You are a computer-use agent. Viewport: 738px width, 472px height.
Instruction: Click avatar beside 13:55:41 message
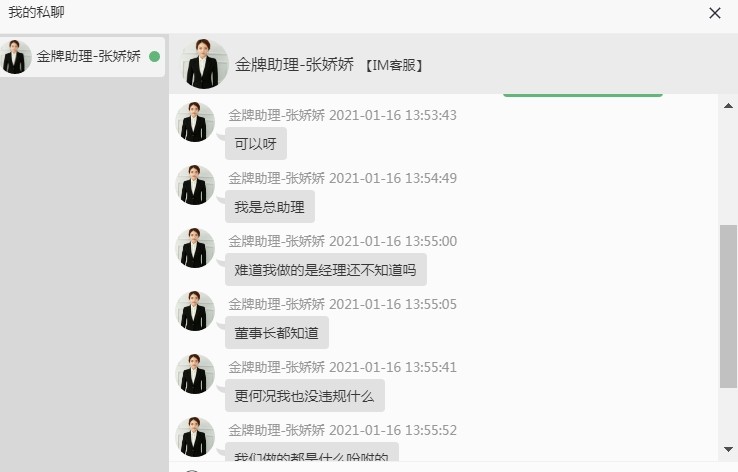pyautogui.click(x=195, y=374)
